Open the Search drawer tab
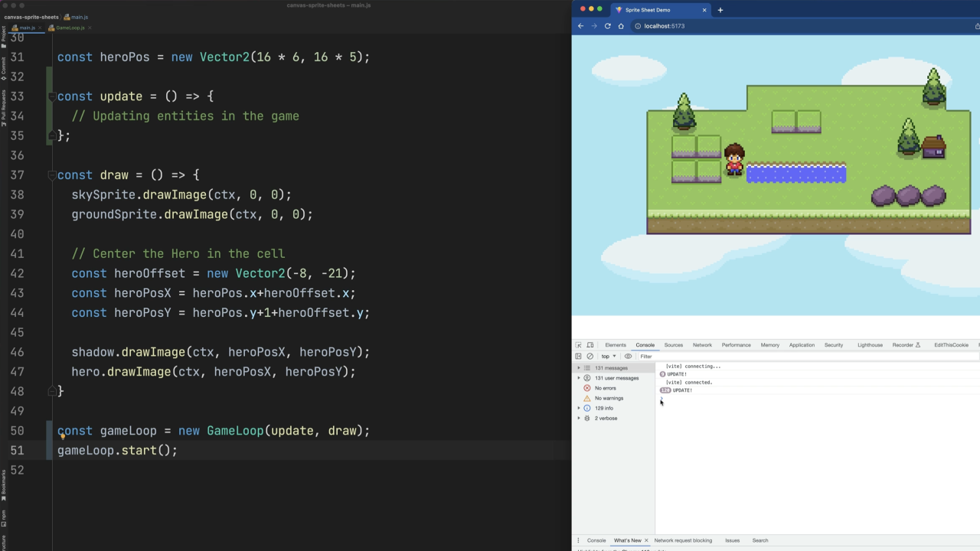This screenshot has height=551, width=980. click(x=760, y=540)
